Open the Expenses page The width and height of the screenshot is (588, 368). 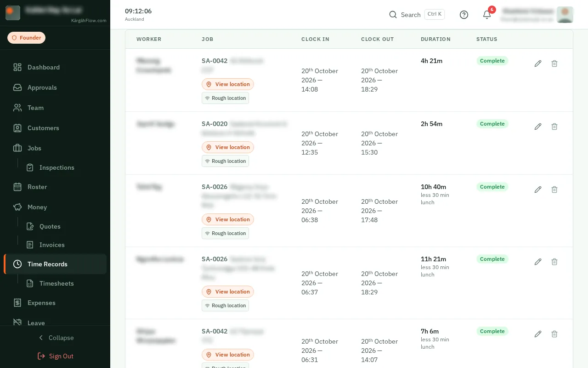point(55,303)
